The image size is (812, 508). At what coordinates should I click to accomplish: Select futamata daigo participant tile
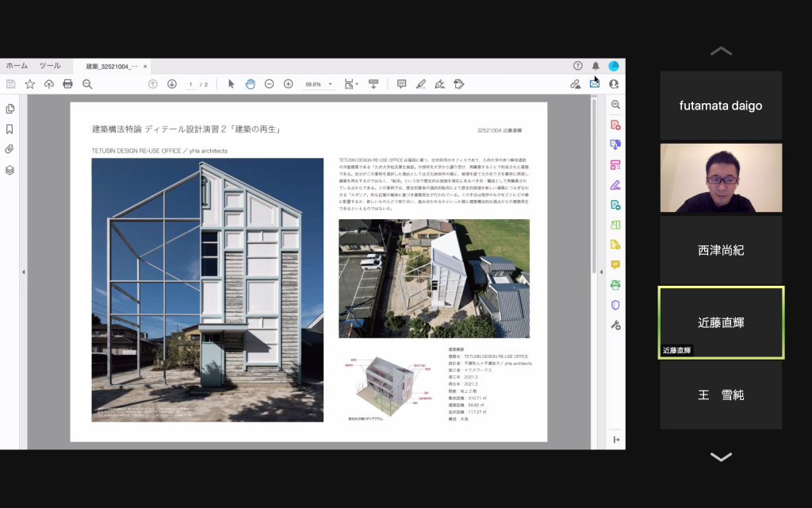point(721,106)
